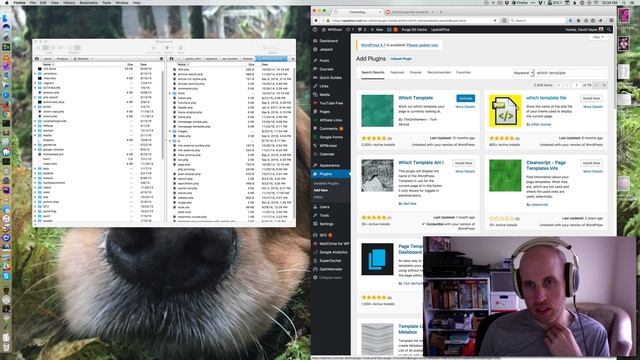
Task: Click the Comments bubble icon in sidebar
Action: point(315,129)
